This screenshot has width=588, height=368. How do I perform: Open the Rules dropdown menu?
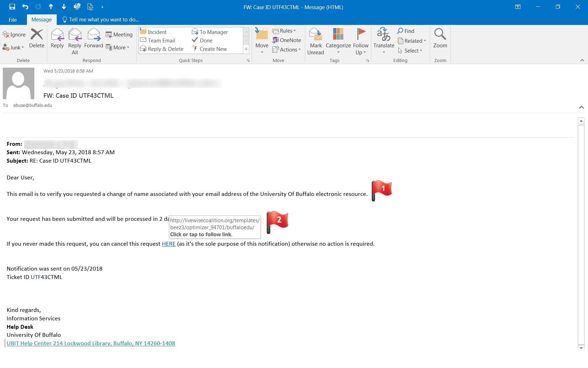pos(284,31)
